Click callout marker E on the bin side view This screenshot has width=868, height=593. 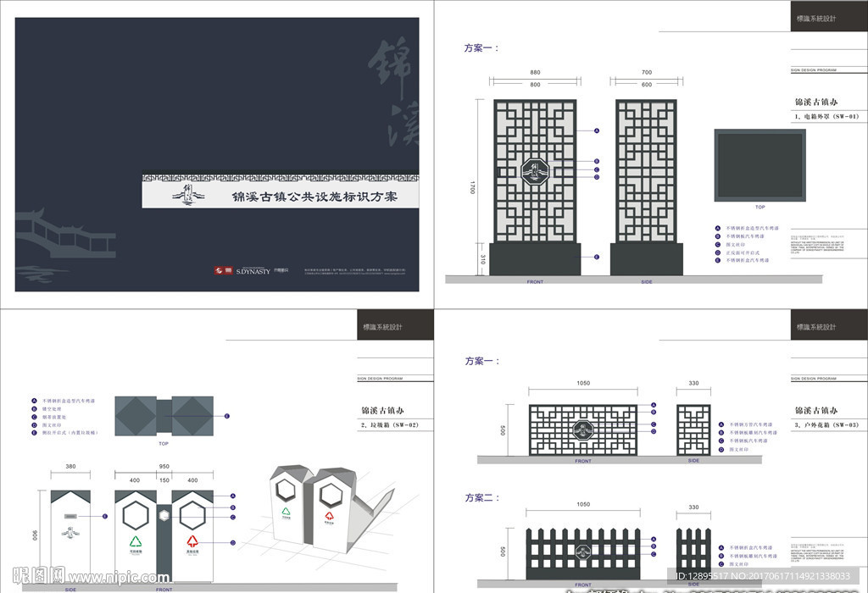click(x=105, y=516)
